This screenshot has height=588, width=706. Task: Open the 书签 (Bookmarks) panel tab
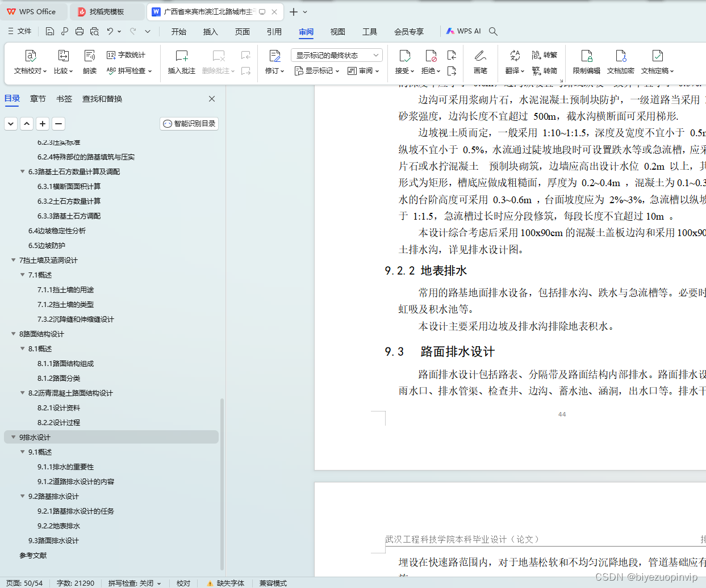tap(64, 99)
